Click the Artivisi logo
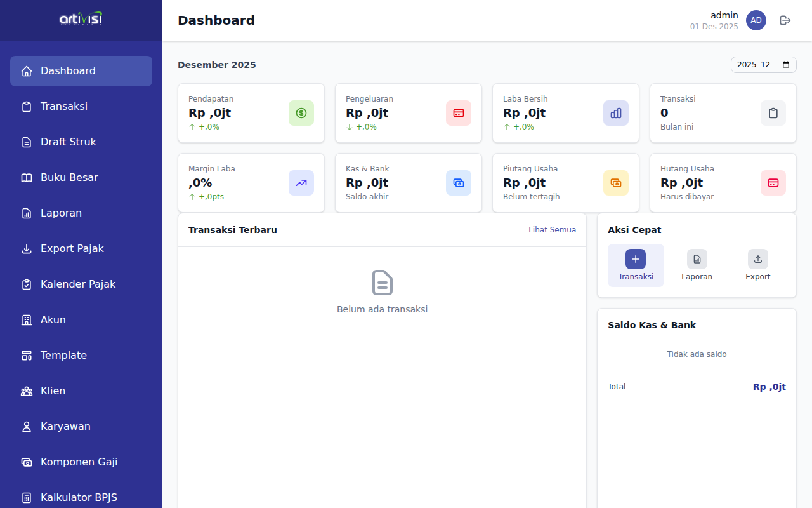This screenshot has height=508, width=812. 81,20
